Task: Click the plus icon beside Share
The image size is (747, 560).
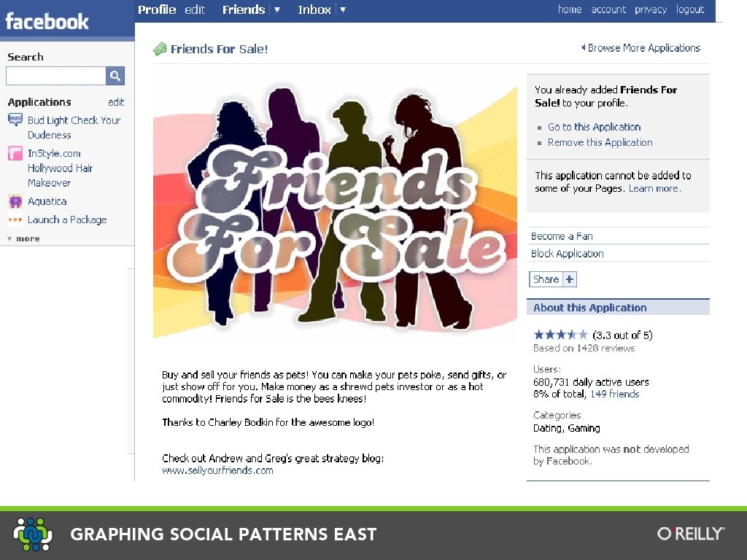Action: [569, 279]
